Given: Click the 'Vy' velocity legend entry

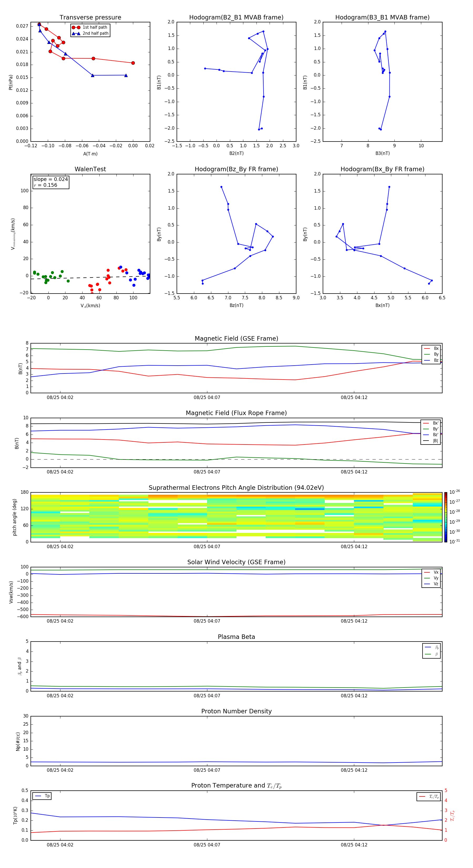Looking at the screenshot, I should [x=431, y=578].
